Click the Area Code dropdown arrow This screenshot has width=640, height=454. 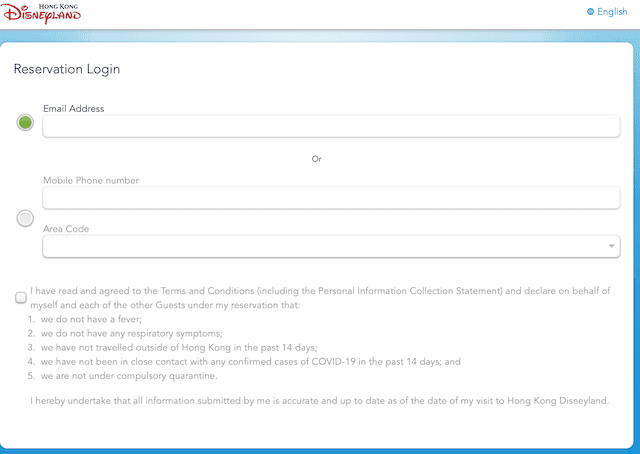[611, 246]
